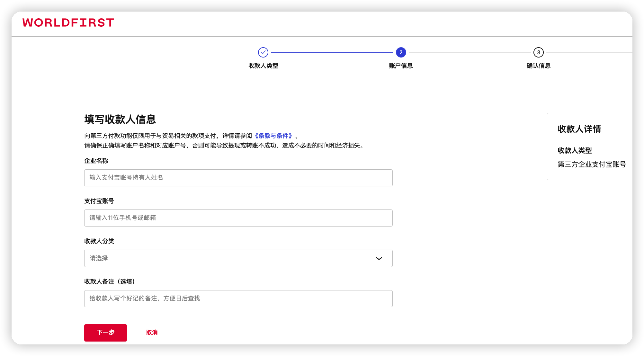Focus the 支付宝账号 input field
The image size is (644, 356).
point(238,218)
